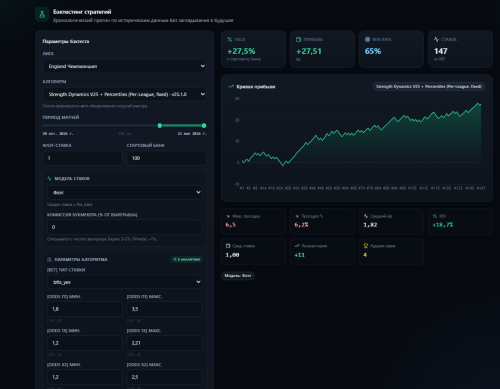This screenshot has height=389, width=500.
Task: Click the 4 worst streak value
Action: point(365,255)
